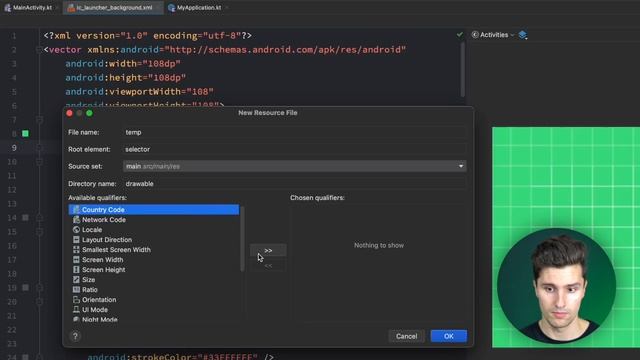The image size is (640, 360).
Task: Confirm dialog with OK button
Action: tap(449, 336)
